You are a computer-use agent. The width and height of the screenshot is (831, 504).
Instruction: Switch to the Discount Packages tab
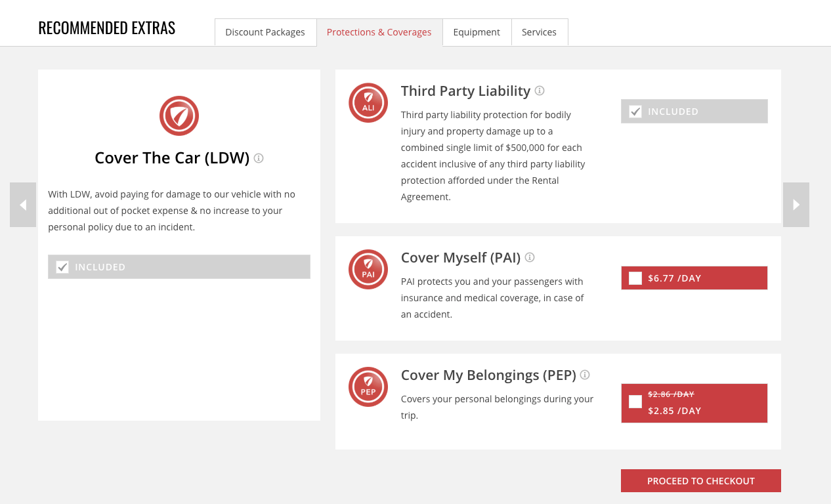pos(265,32)
